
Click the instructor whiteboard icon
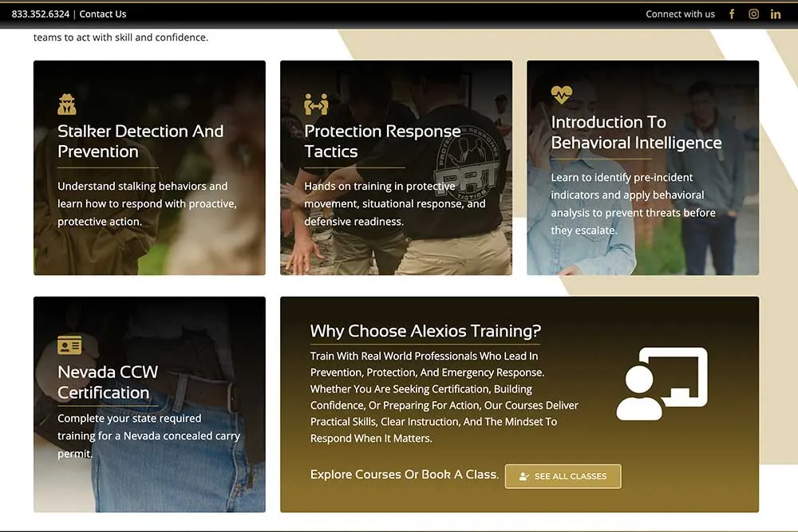coord(662,384)
